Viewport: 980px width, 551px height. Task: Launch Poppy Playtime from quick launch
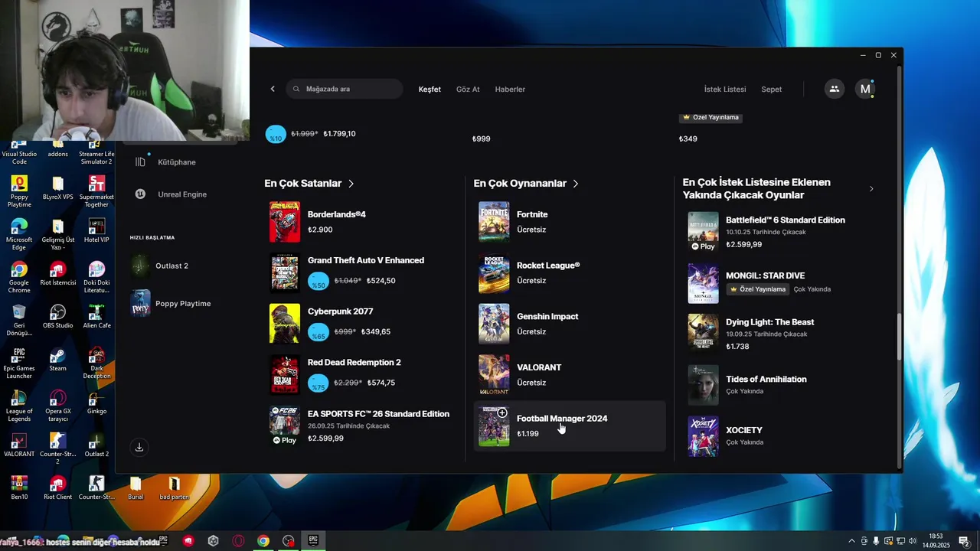coord(170,304)
